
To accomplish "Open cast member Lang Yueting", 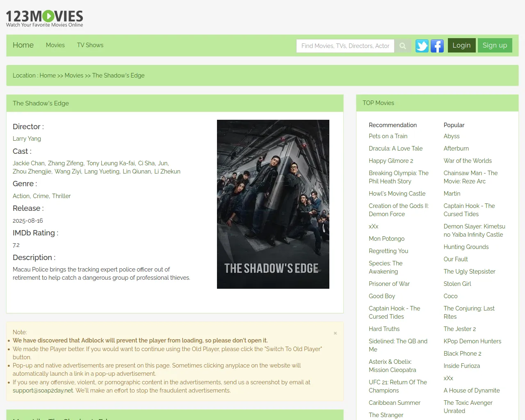I will pyautogui.click(x=102, y=171).
